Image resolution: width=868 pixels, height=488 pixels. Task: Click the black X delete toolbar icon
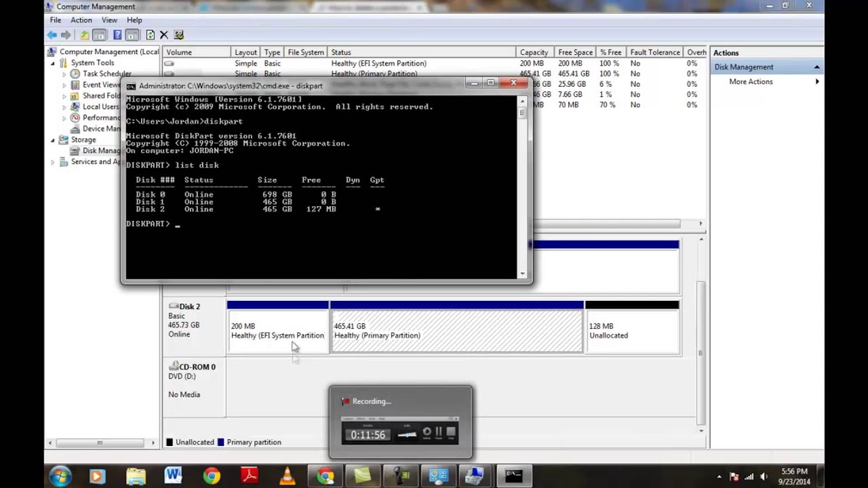tap(164, 35)
